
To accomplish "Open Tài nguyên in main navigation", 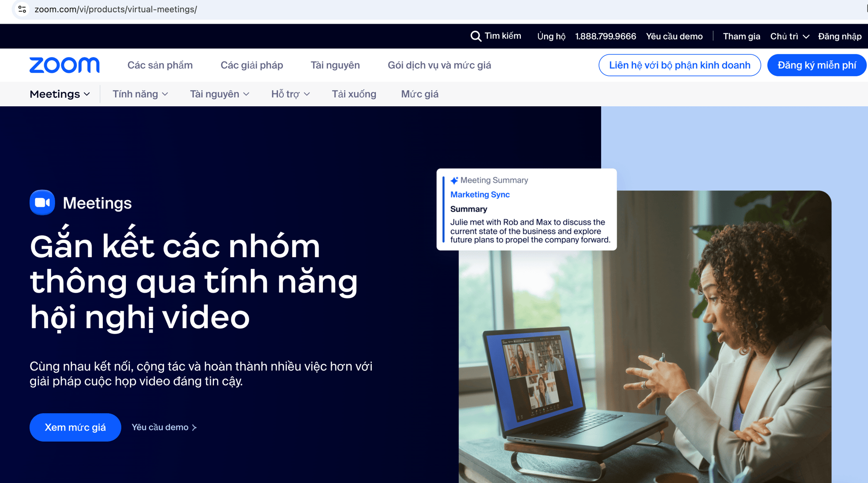I will (335, 65).
